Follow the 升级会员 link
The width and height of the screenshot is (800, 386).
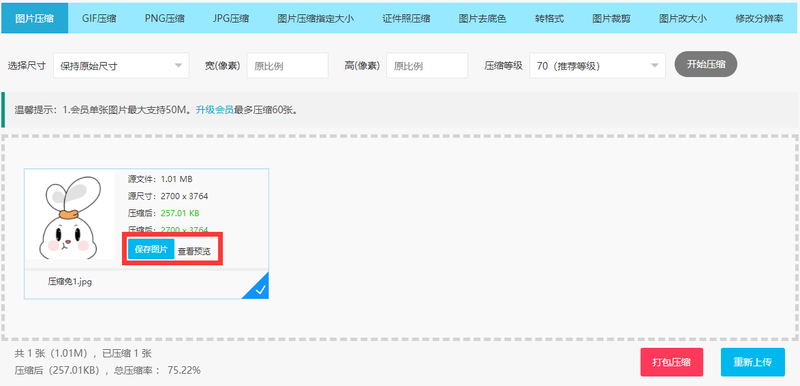(x=214, y=110)
